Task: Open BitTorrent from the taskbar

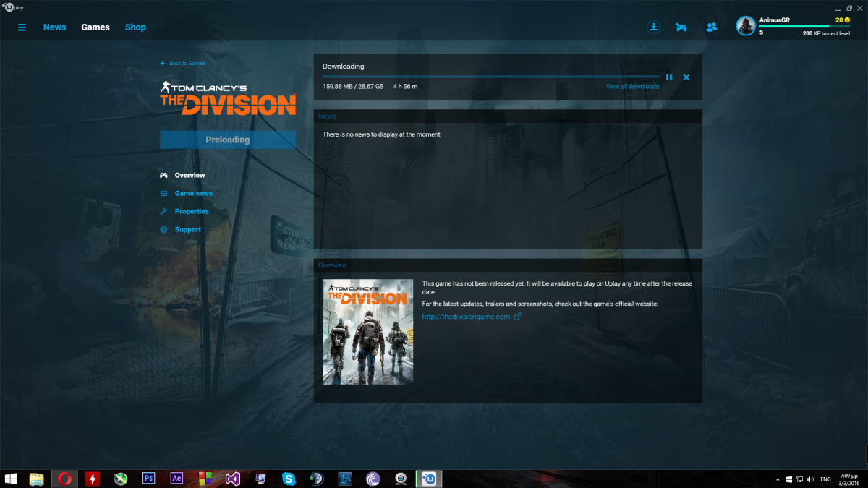Action: click(x=373, y=479)
